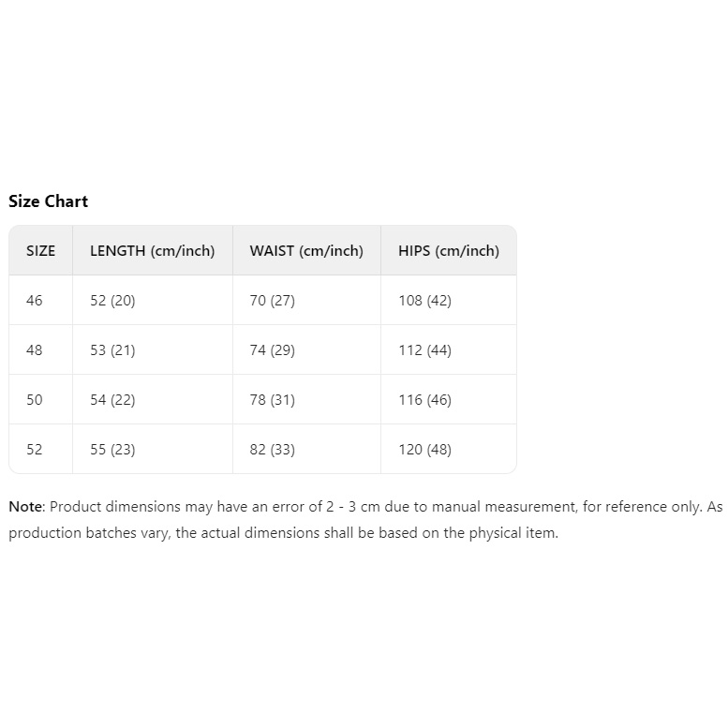Viewport: 728px width, 728px height.
Task: Select the size 52 cell
Action: point(35,450)
